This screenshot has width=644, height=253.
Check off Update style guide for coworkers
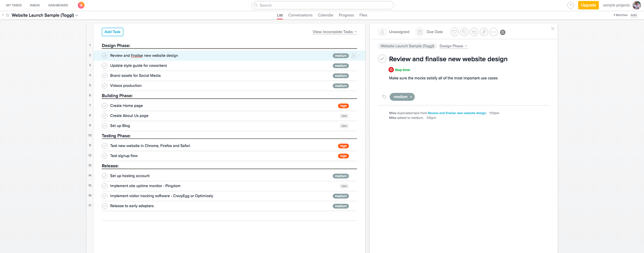click(x=105, y=66)
